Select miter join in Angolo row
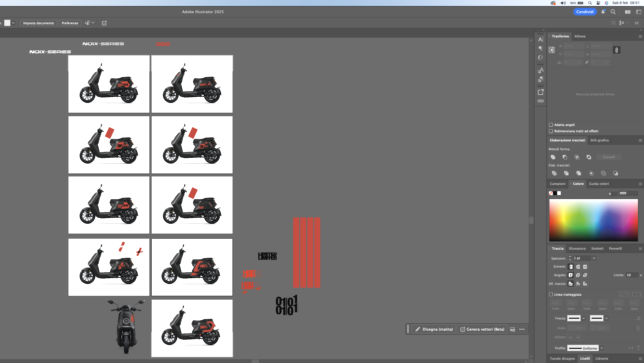The image size is (644, 363). pos(571,275)
